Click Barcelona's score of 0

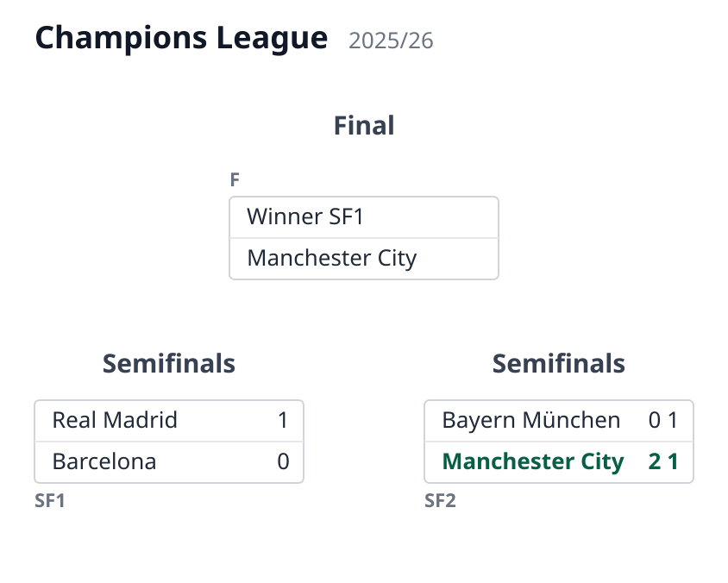(283, 462)
